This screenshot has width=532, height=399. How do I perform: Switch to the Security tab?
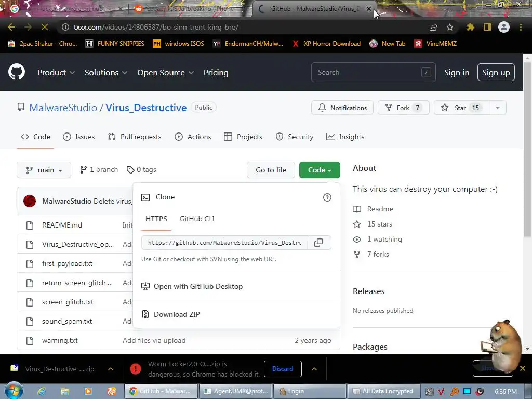tap(295, 137)
